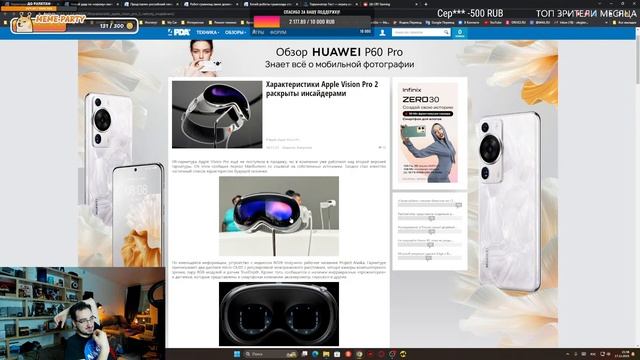The image size is (640, 360).
Task: Open the Google Перевод bookmark
Action: coord(440,22)
